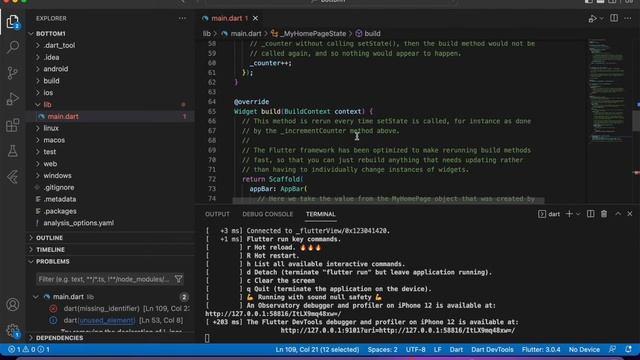Switch to the DEBUG CONSOLE tab

[267, 214]
